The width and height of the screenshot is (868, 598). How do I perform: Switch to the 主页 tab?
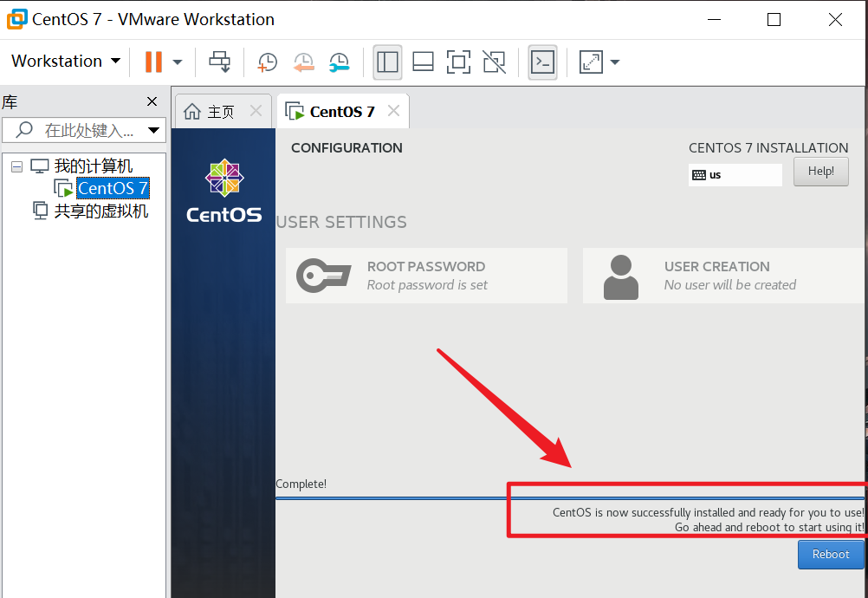[223, 111]
